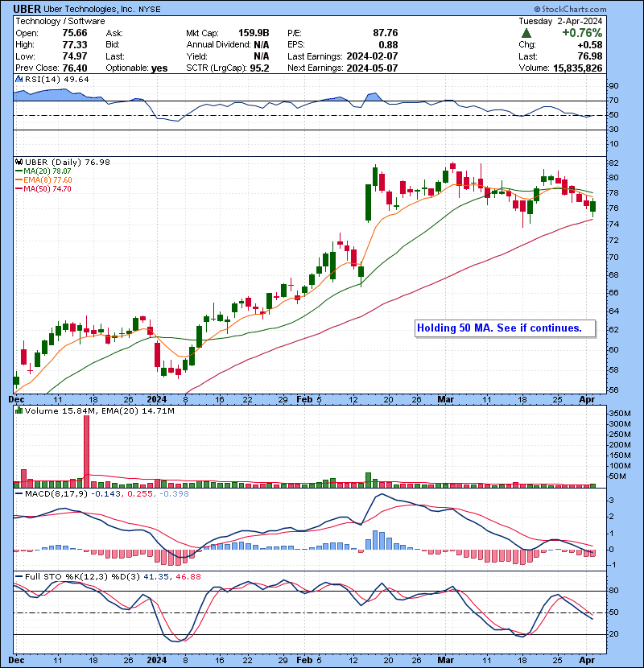Select the green MA(20) legend line marker
644x668 pixels.
(19, 171)
